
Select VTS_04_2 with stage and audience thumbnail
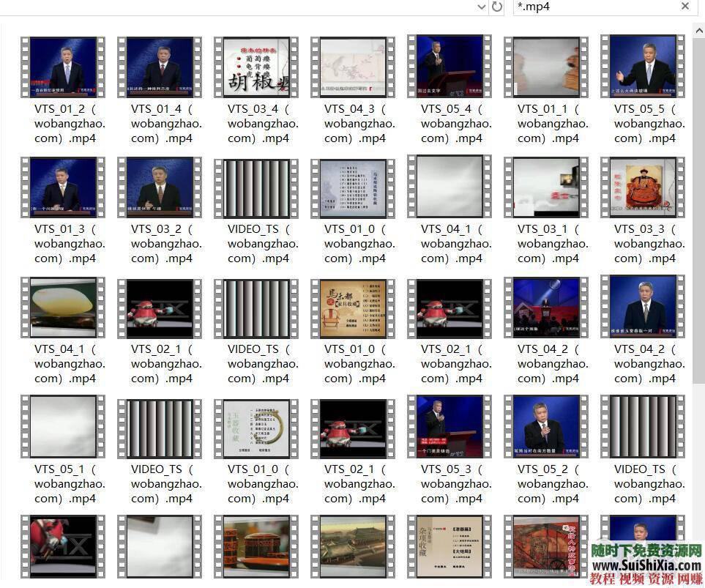(x=546, y=308)
